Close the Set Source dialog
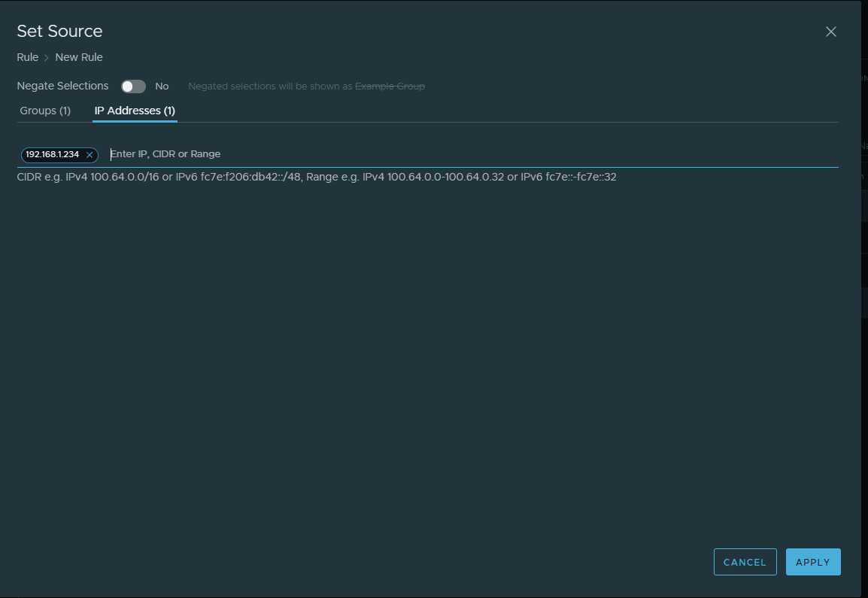Screen dimensions: 868x598 (831, 32)
